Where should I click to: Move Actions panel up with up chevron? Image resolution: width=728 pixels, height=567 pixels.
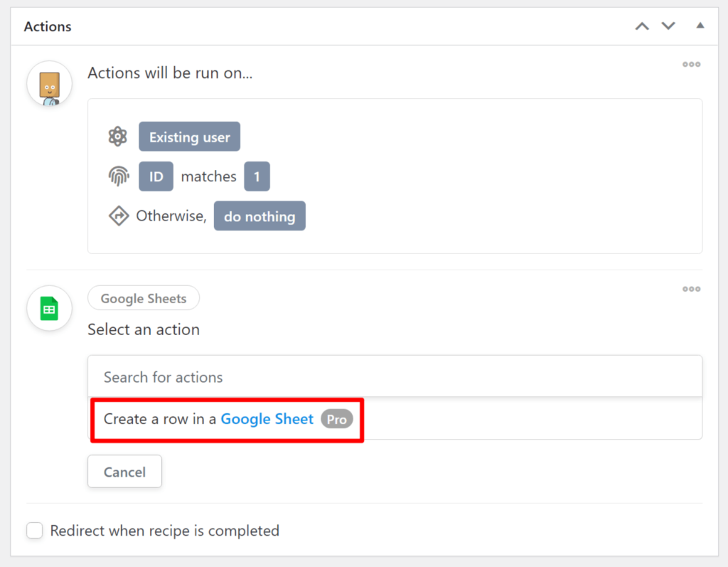(642, 26)
